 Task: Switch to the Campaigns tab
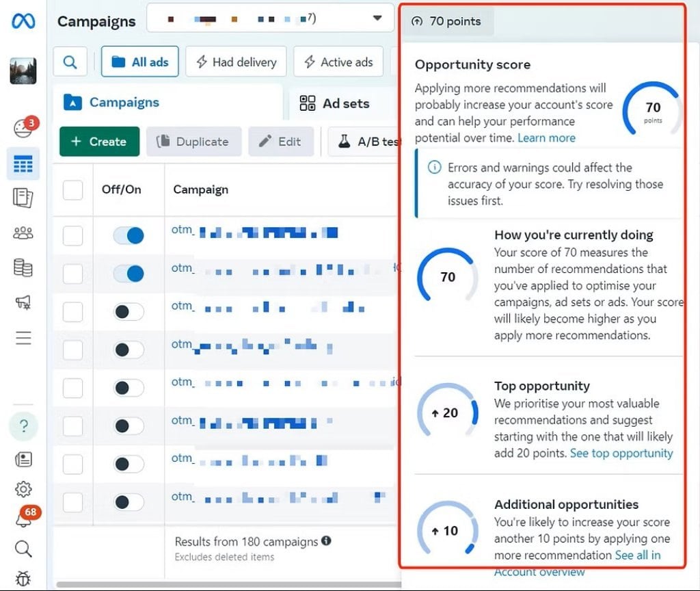(x=167, y=103)
